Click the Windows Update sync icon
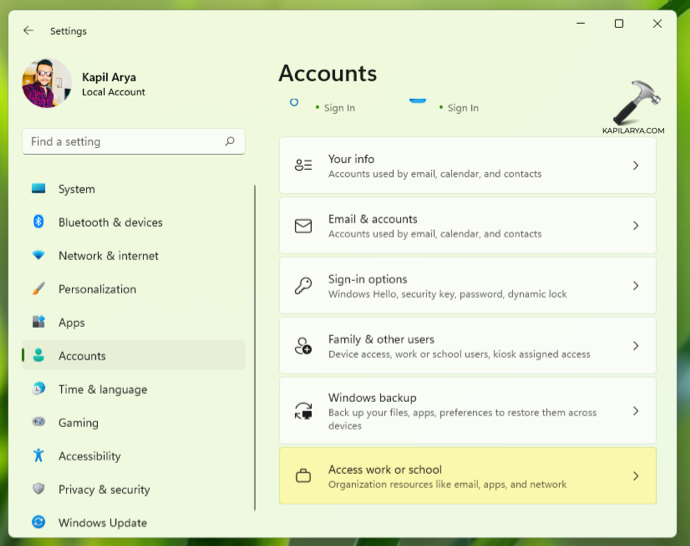Viewport: 690px width, 546px height. (39, 522)
